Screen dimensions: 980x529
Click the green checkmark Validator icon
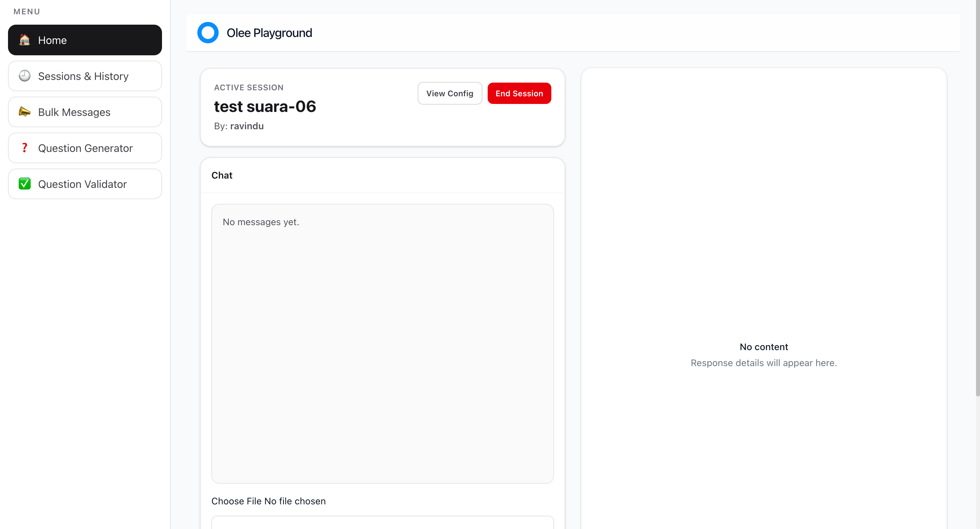pos(25,184)
